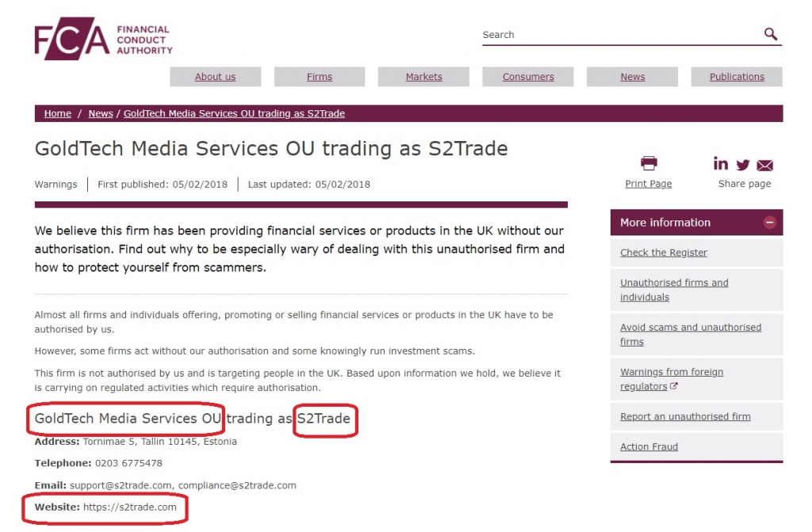Image resolution: width=812 pixels, height=532 pixels.
Task: Go to Home breadcrumb
Action: point(57,113)
